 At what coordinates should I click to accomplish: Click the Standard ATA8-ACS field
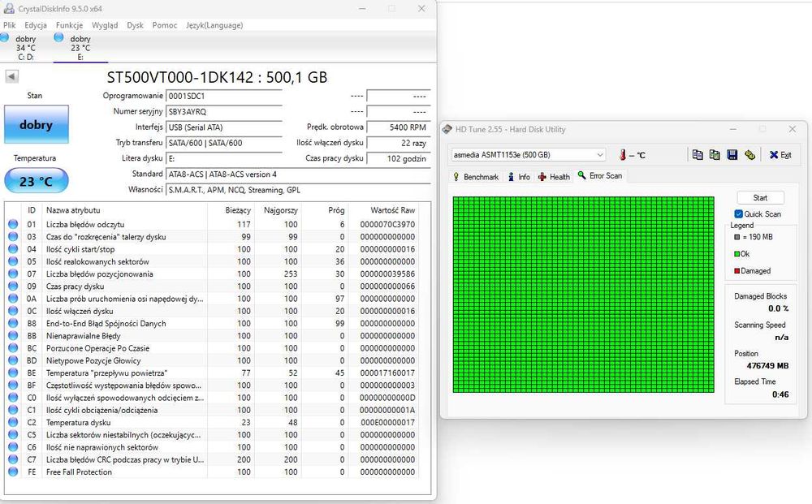tap(298, 174)
